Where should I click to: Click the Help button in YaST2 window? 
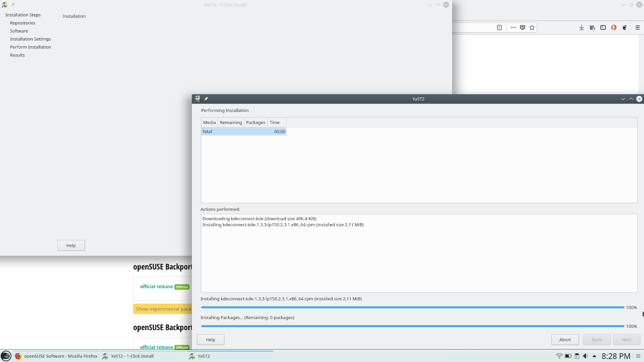[211, 340]
